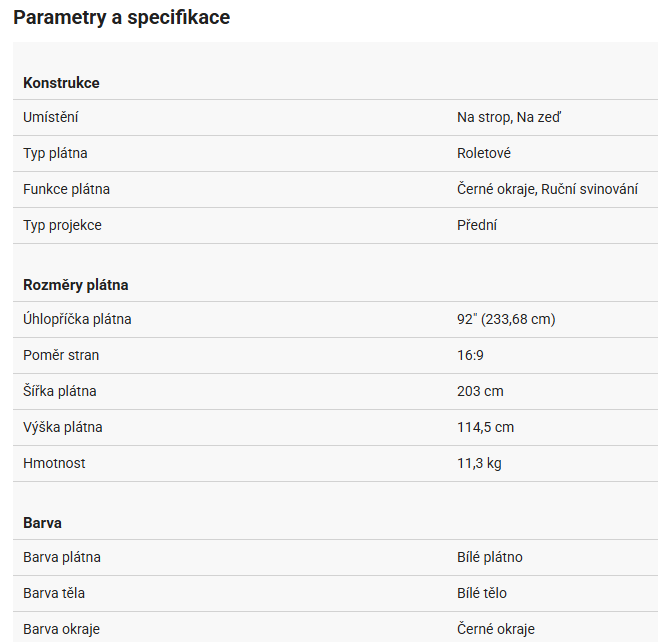Screen dimensions: 658x642
Task: Click the 203 cm width value
Action: (480, 392)
